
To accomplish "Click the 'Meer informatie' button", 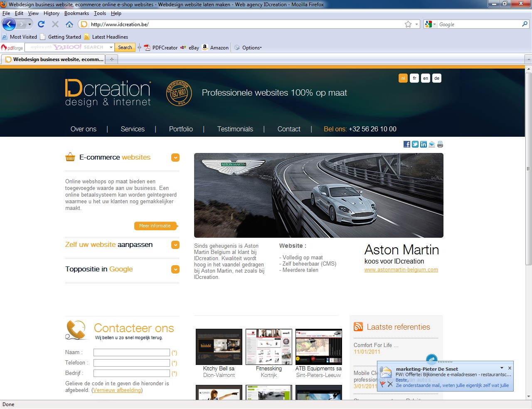I will point(155,226).
